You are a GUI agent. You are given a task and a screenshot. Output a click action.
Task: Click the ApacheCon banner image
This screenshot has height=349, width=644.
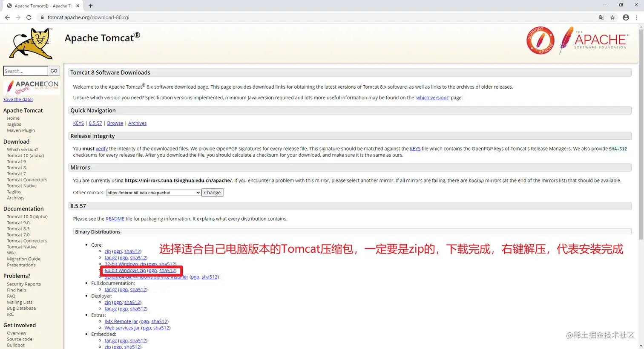click(x=32, y=87)
